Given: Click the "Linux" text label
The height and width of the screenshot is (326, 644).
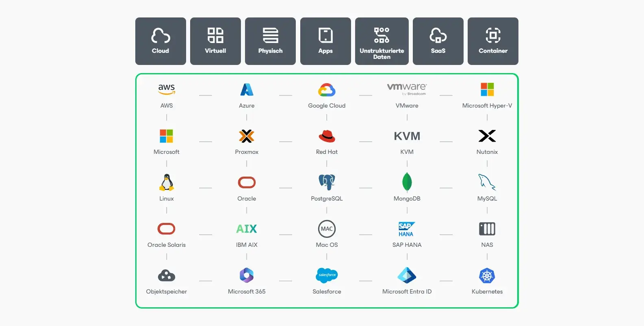Looking at the screenshot, I should click(167, 199).
